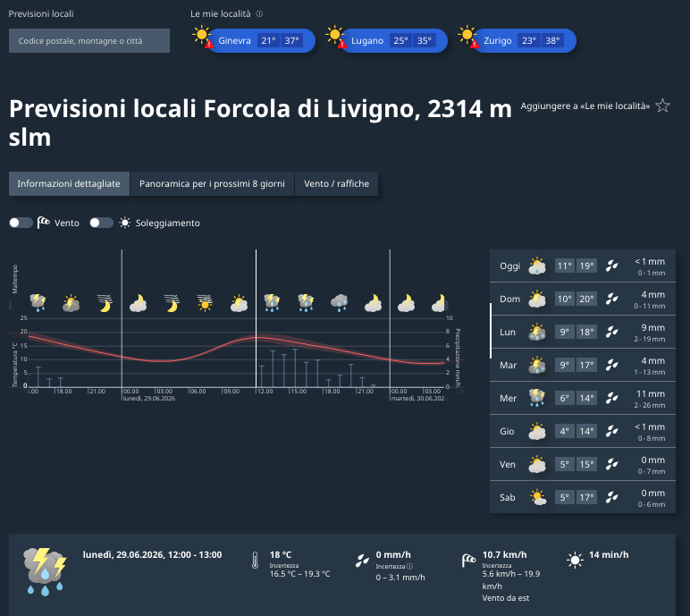Click the 11 mm value in Mer row
The image size is (690, 616).
(x=651, y=393)
